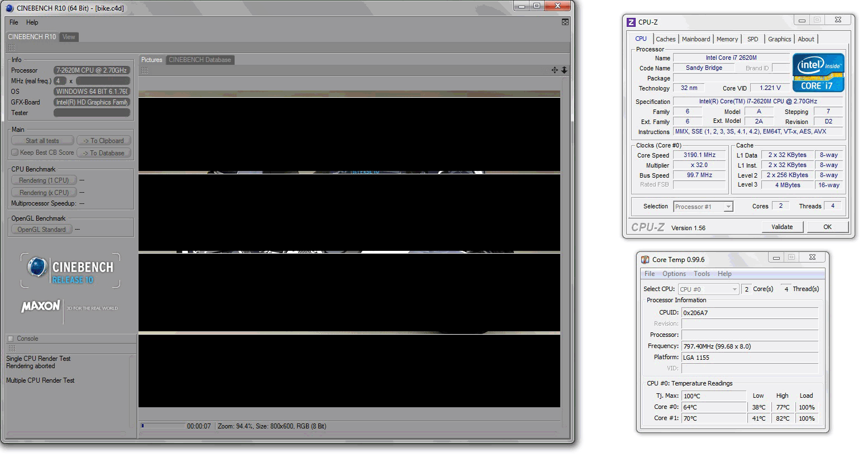Open the Help menu in CINEBENCH
This screenshot has height=462, width=868.
click(32, 22)
